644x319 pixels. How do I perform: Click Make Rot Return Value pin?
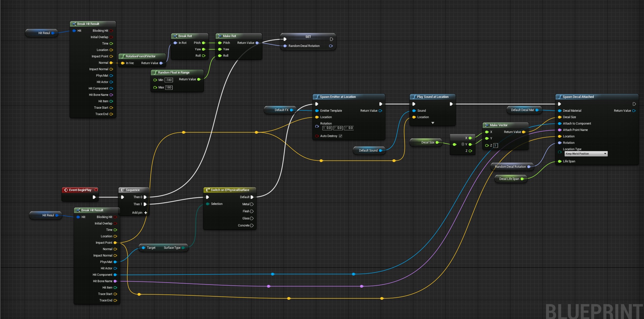point(257,43)
